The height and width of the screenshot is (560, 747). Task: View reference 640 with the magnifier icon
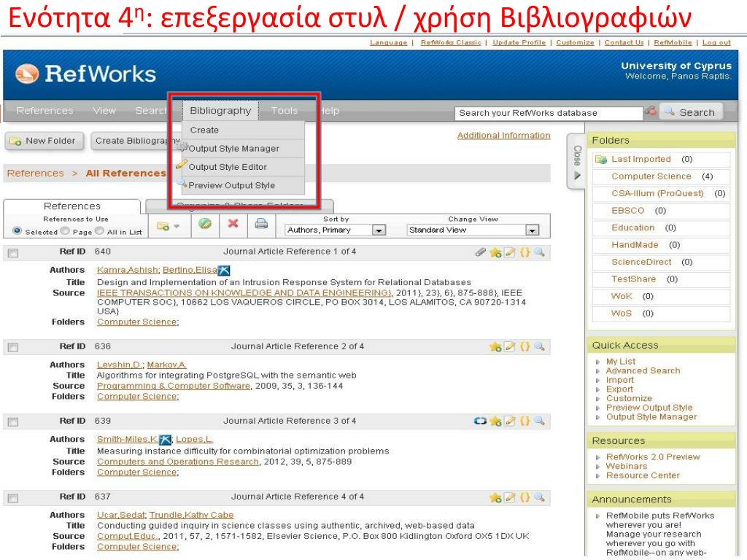539,252
